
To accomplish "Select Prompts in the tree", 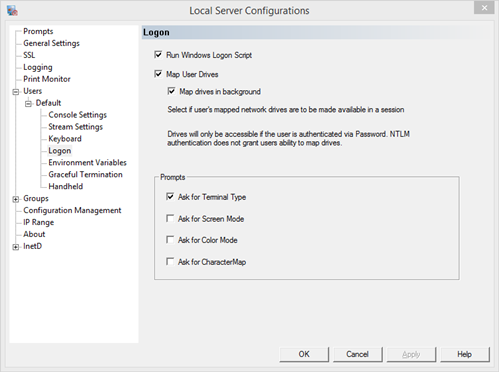I will (x=38, y=31).
